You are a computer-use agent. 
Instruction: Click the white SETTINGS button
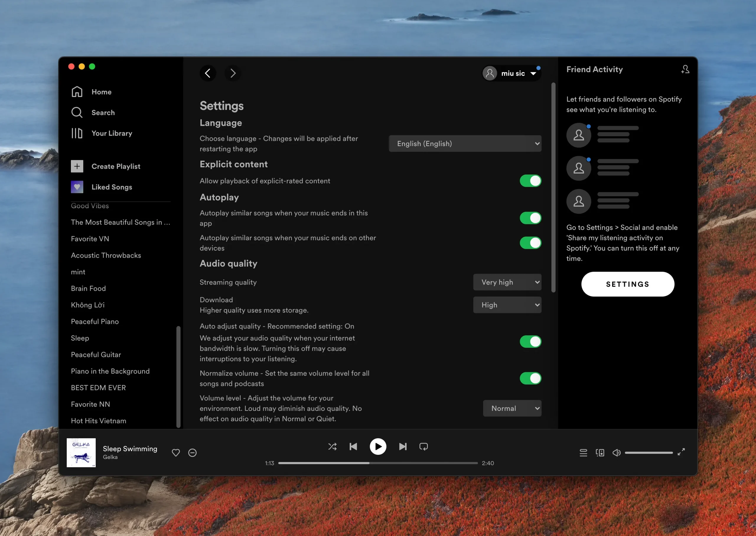pos(628,284)
